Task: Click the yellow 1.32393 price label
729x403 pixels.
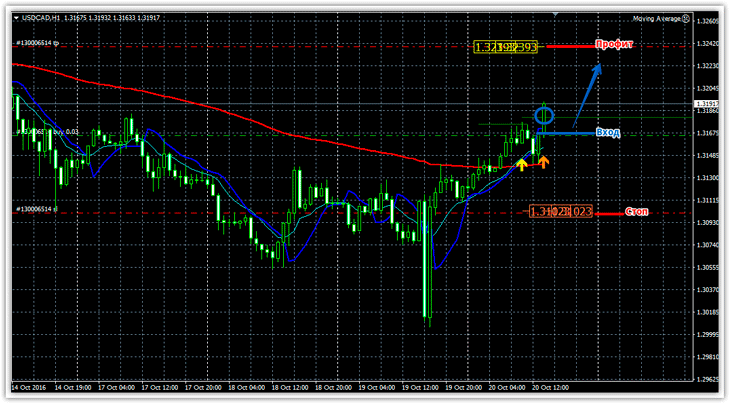Action: pos(506,47)
